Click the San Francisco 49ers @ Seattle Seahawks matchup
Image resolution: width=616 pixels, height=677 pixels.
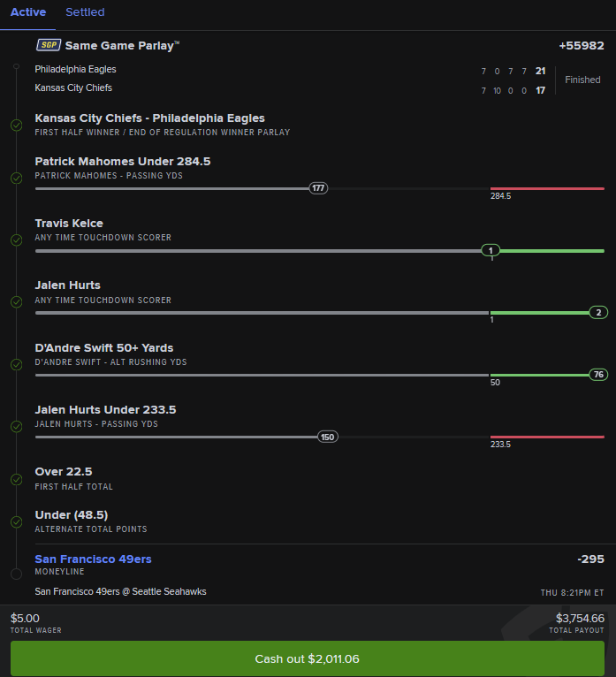coord(120,591)
